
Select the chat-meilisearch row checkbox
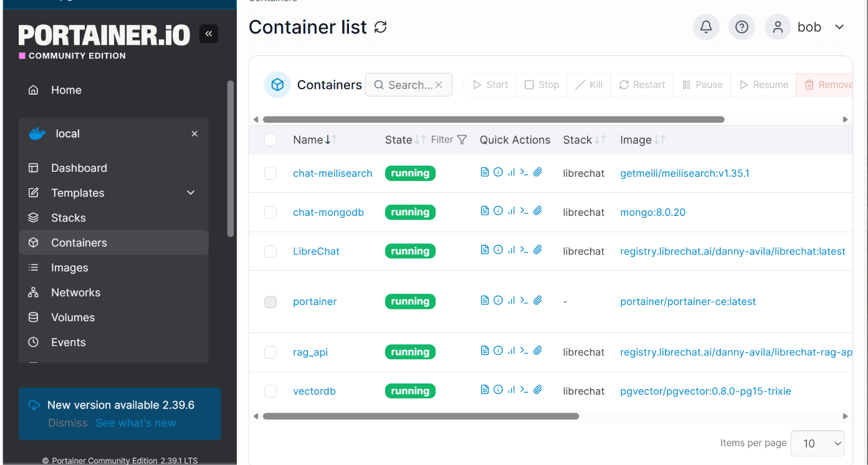point(270,174)
